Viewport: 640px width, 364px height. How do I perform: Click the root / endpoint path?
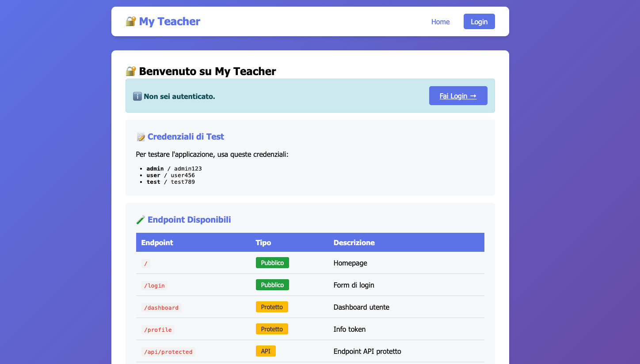[x=146, y=263]
